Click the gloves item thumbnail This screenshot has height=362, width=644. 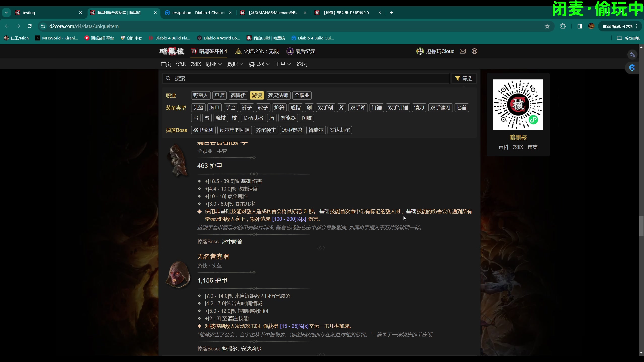click(178, 160)
